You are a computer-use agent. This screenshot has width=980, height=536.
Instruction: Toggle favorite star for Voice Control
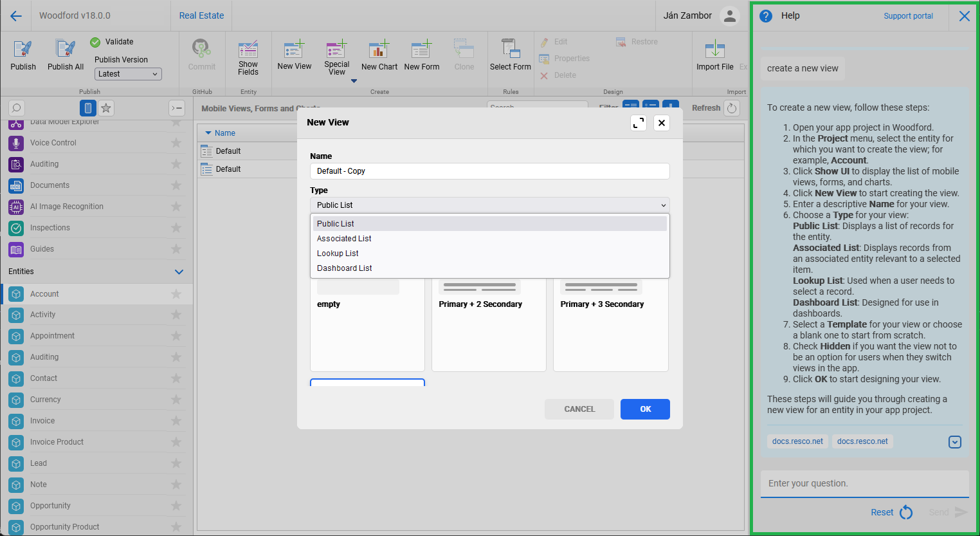pyautogui.click(x=176, y=143)
